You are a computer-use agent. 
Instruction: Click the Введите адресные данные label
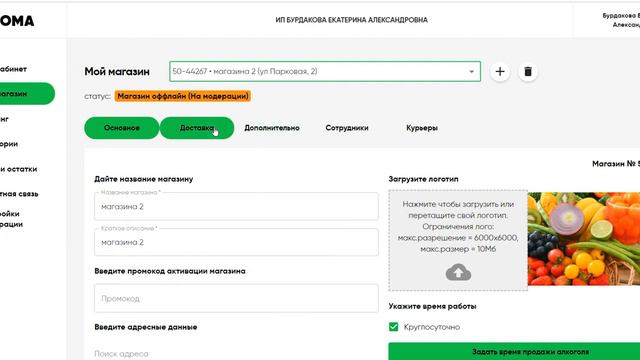pyautogui.click(x=146, y=327)
